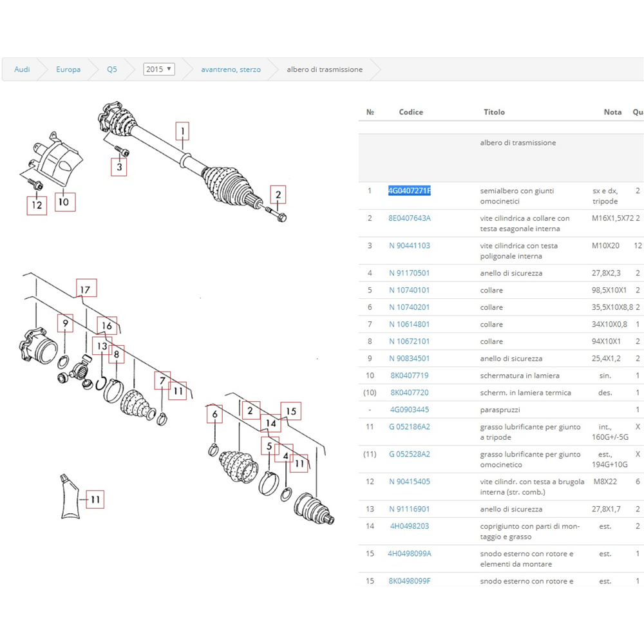Click part code 4G0903445 paraspruzzi
Viewport: 644px width, 644px height.
click(x=410, y=410)
